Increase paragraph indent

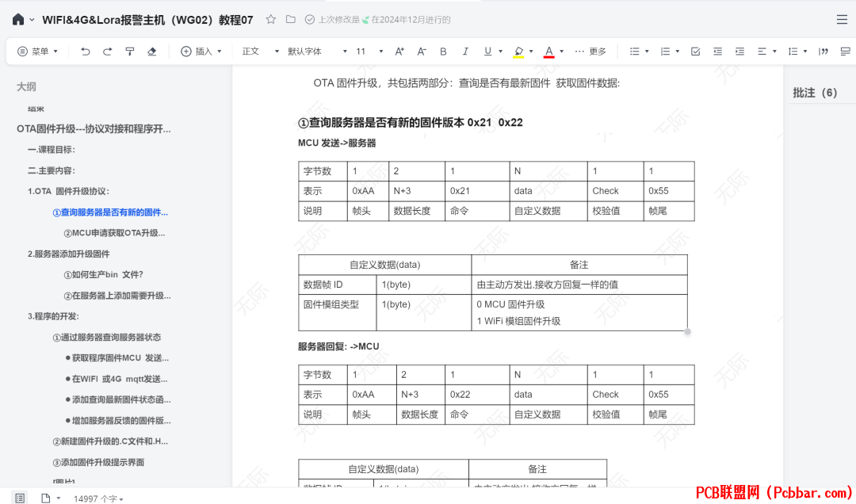click(739, 52)
